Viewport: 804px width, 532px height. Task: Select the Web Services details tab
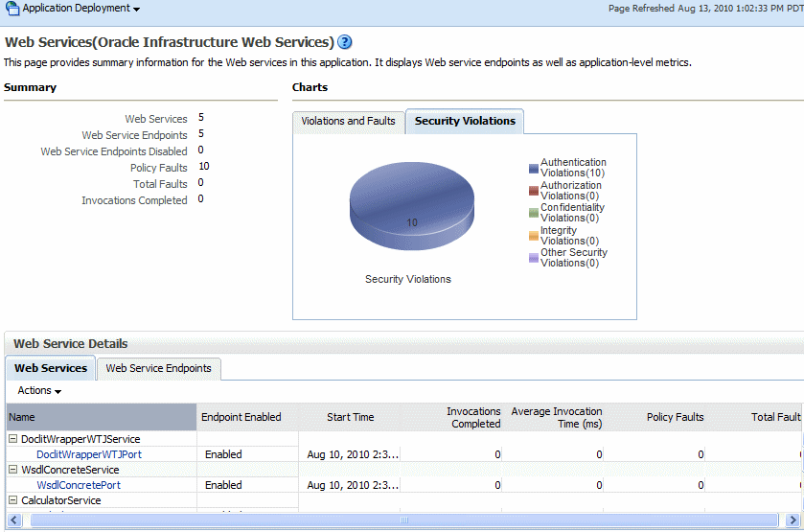51,368
